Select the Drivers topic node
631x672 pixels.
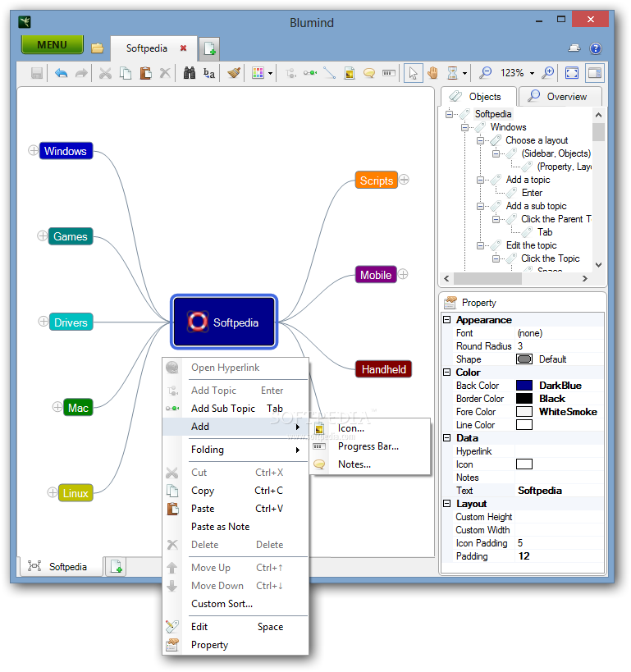[71, 322]
